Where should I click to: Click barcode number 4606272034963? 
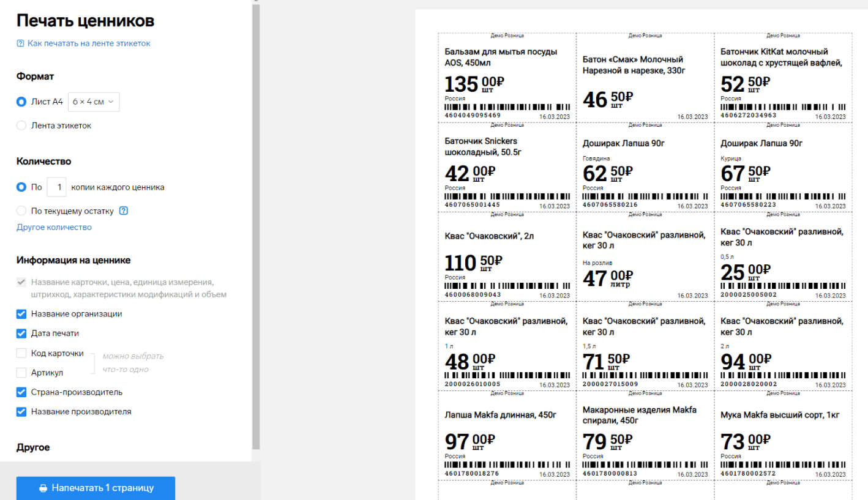point(749,116)
